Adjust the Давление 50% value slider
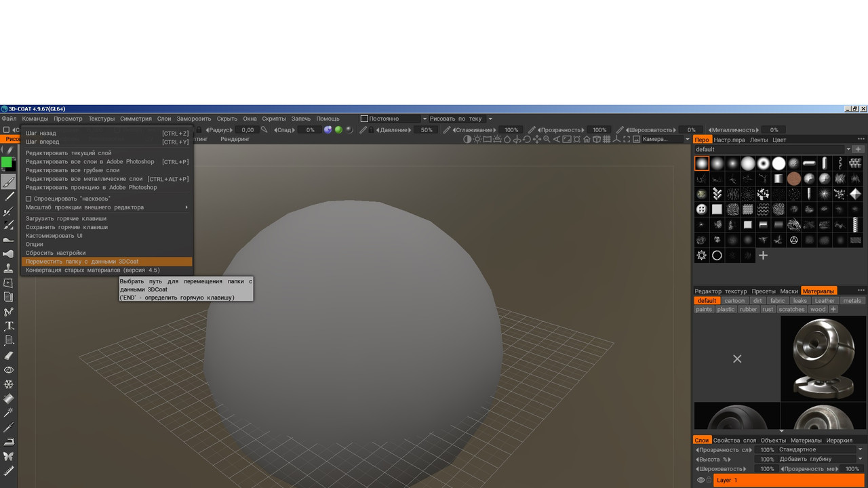 pos(427,129)
